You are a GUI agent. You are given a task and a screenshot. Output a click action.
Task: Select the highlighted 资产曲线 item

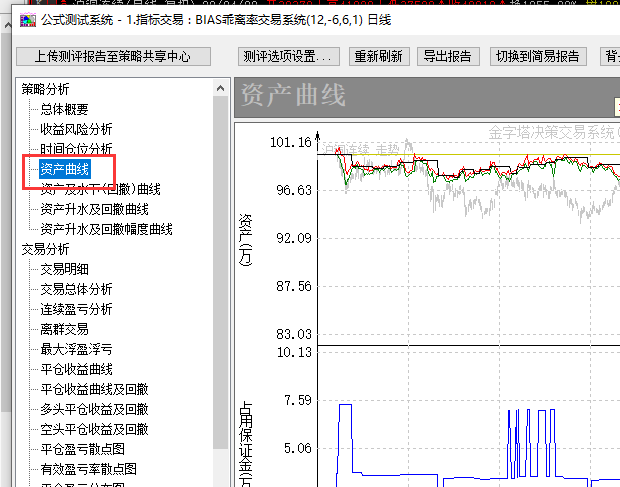click(65, 169)
